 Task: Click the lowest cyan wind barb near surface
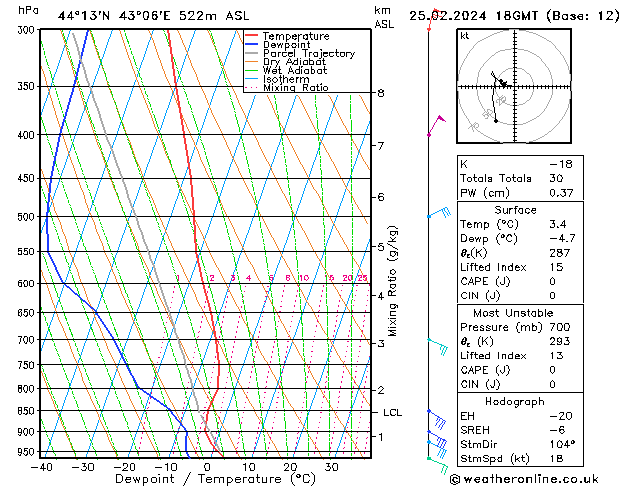click(438, 460)
